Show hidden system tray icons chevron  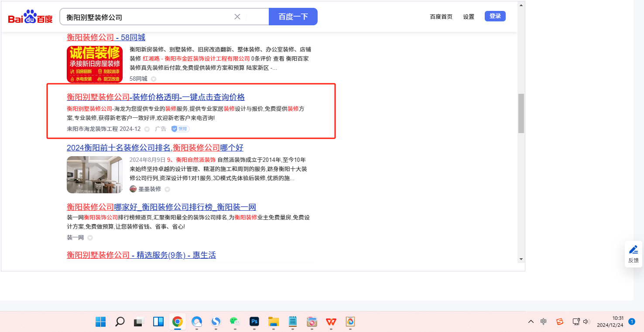coord(531,322)
